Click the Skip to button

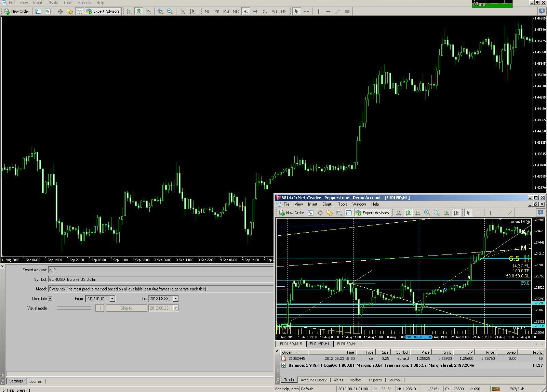(x=126, y=308)
